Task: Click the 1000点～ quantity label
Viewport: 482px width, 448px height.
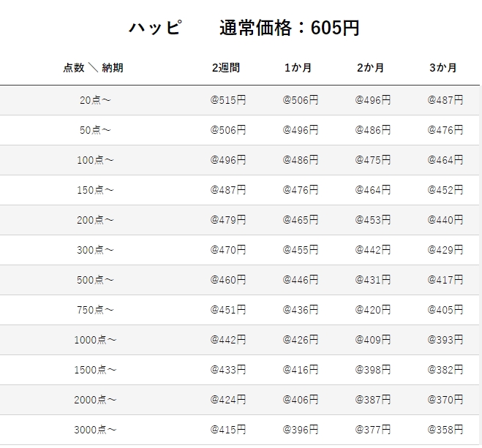Action: pyautogui.click(x=95, y=340)
